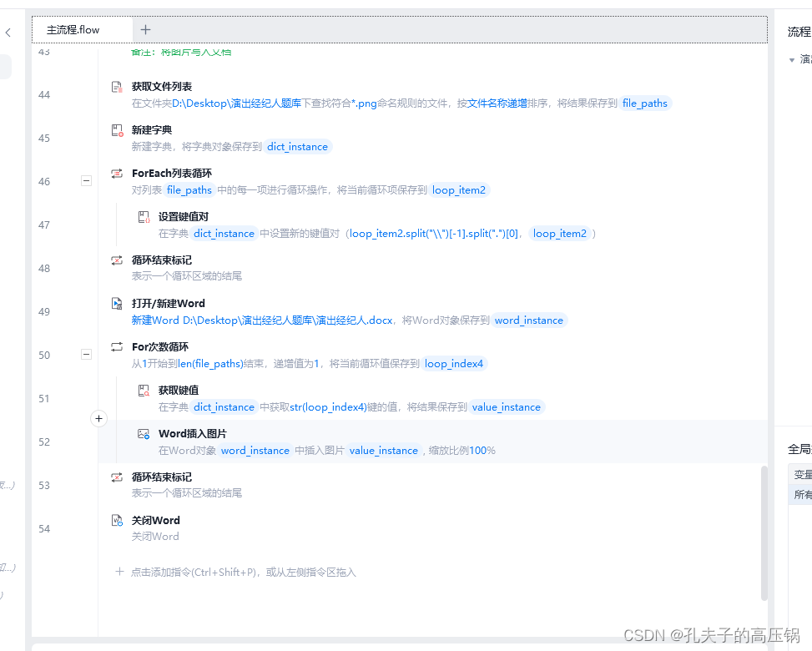Image resolution: width=812 pixels, height=651 pixels.
Task: Click the For次数循环 counting loop icon
Action: click(118, 346)
